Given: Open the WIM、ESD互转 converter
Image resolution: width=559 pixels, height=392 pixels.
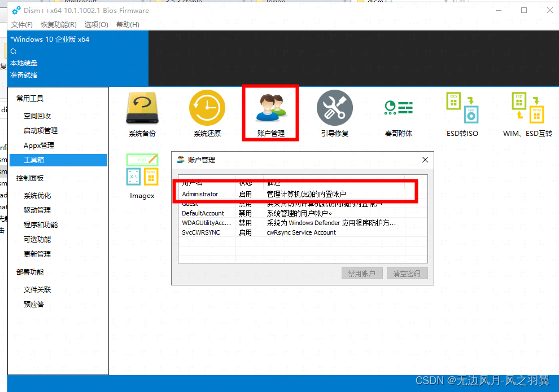Looking at the screenshot, I should tap(527, 114).
